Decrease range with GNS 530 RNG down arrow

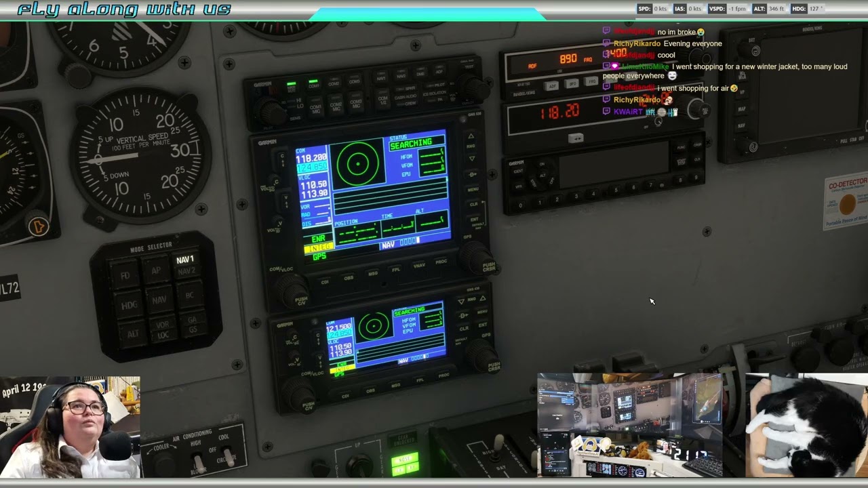472,159
